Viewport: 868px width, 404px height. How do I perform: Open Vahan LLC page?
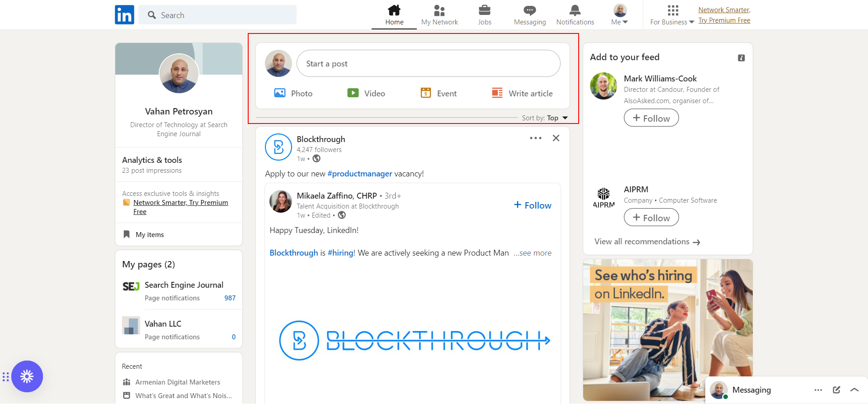(x=163, y=324)
